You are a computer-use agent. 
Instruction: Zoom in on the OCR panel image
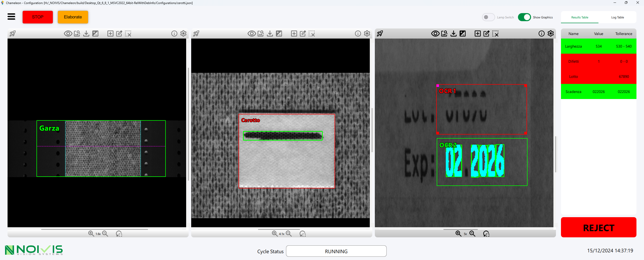pos(458,234)
